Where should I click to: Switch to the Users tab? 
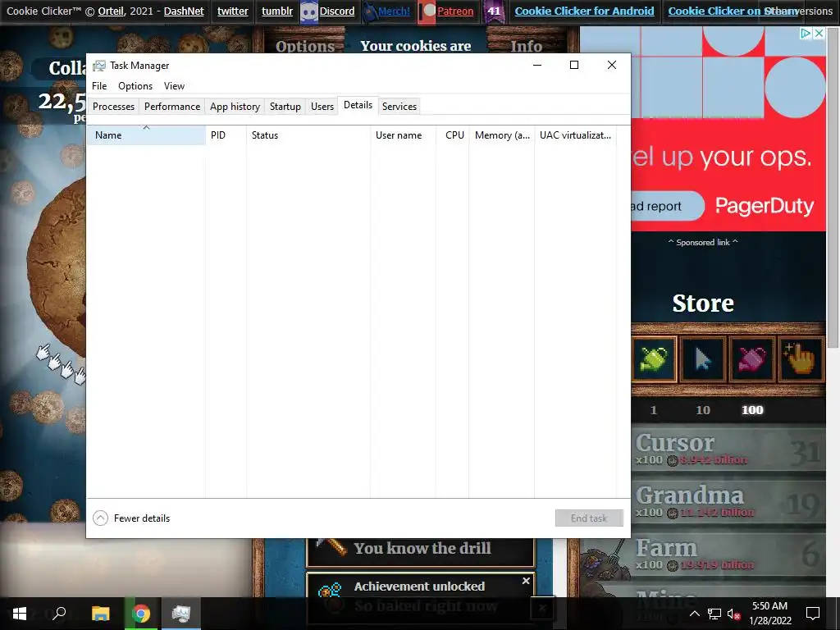pyautogui.click(x=322, y=106)
